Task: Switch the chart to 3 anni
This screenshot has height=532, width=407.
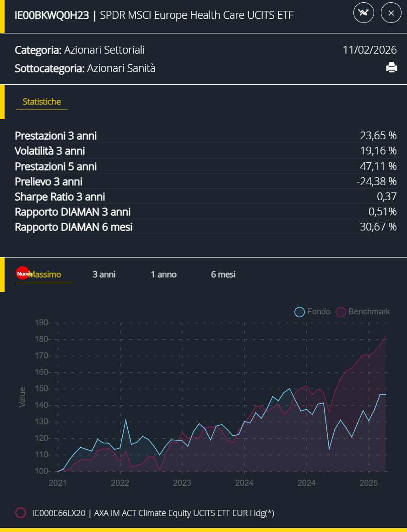Action: 104,274
